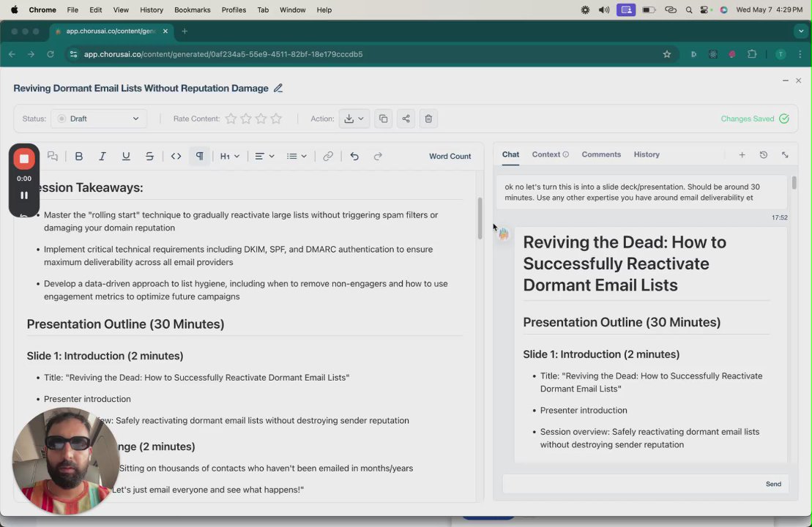Open the Chrome three-dot menu
The width and height of the screenshot is (812, 527).
point(800,54)
